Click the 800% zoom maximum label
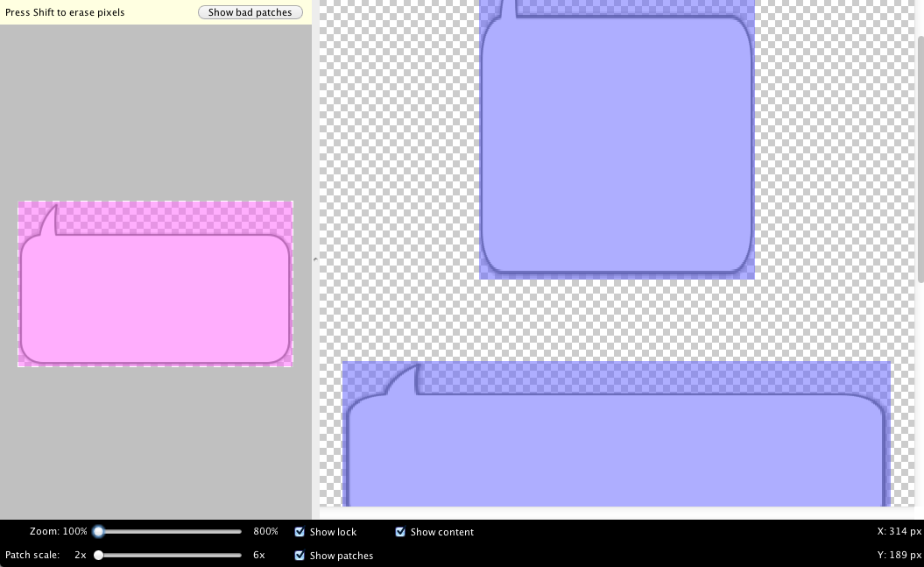This screenshot has width=924, height=567. (265, 531)
